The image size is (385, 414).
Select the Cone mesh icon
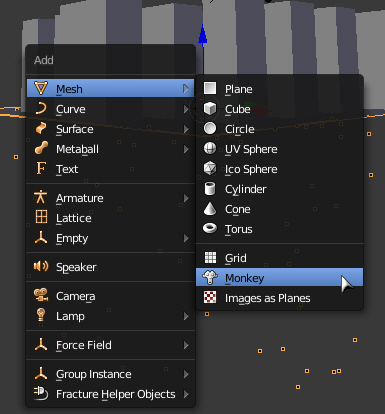click(x=210, y=209)
